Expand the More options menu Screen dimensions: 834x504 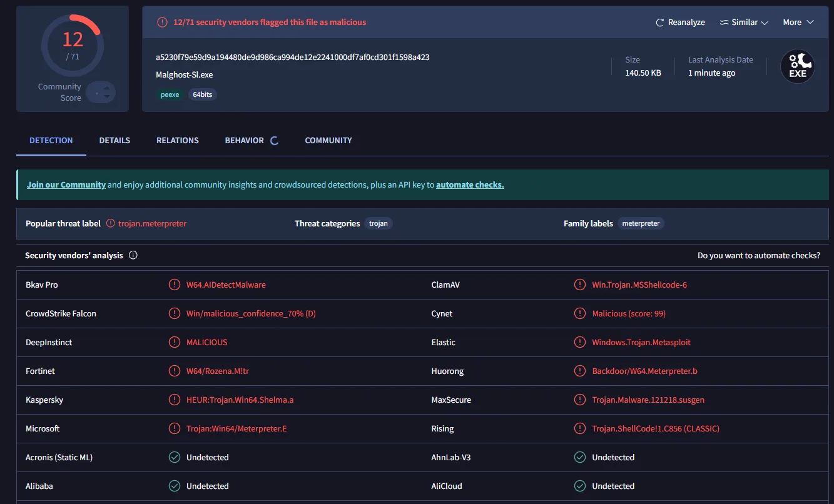(x=798, y=22)
